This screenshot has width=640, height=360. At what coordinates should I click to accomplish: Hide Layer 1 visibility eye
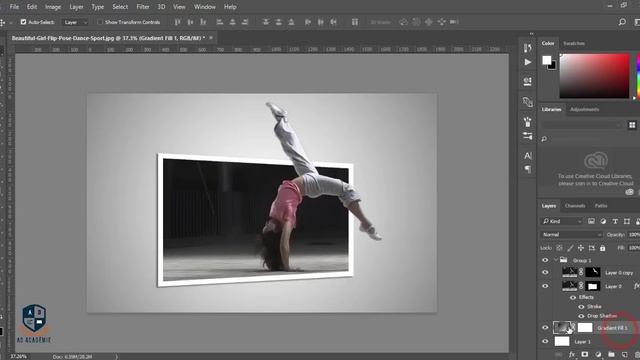click(x=545, y=341)
